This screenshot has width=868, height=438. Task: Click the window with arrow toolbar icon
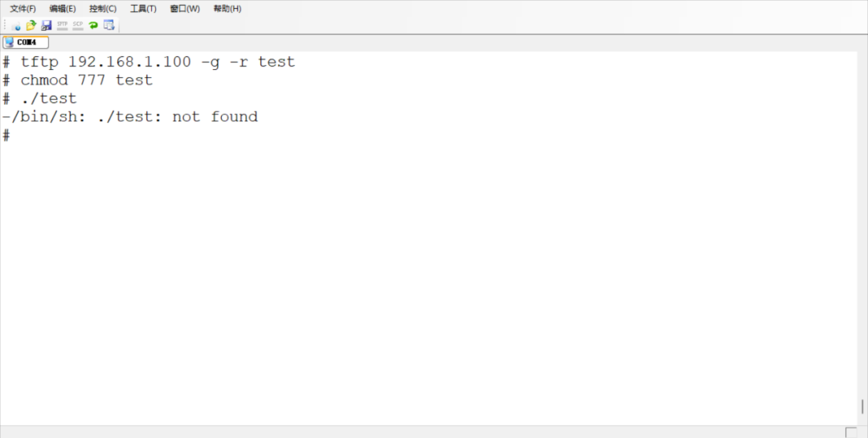108,25
